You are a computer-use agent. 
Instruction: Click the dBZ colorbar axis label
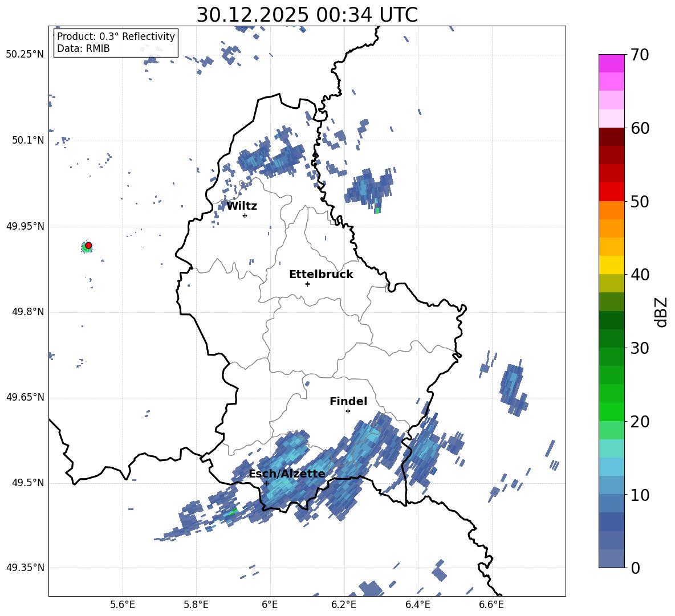pyautogui.click(x=662, y=312)
